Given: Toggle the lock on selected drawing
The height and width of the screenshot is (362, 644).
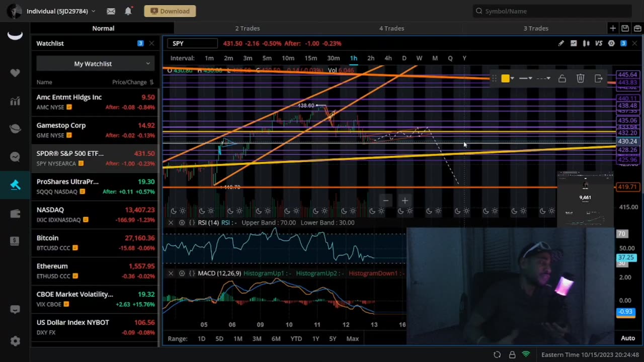Looking at the screenshot, I should click(x=562, y=78).
